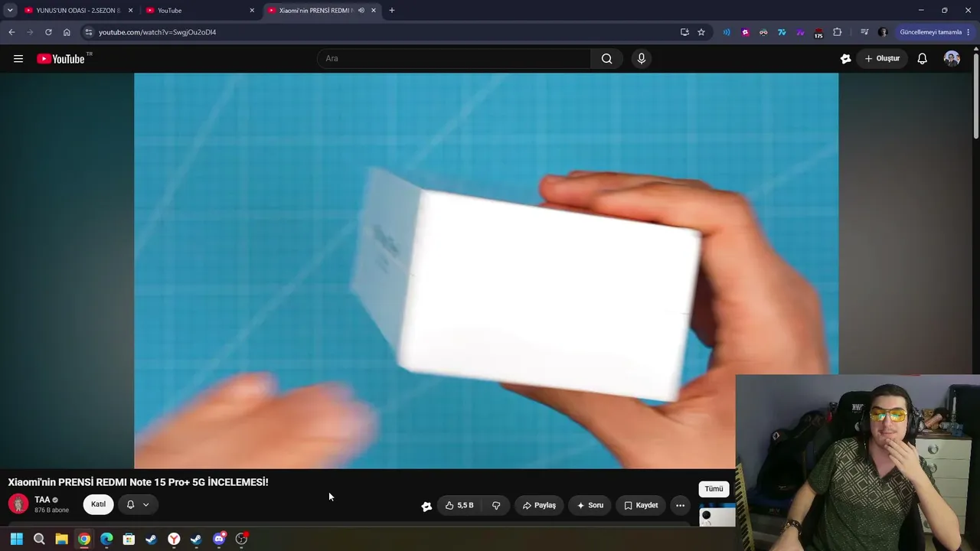This screenshot has width=980, height=551.
Task: Click the video title text
Action: (138, 482)
